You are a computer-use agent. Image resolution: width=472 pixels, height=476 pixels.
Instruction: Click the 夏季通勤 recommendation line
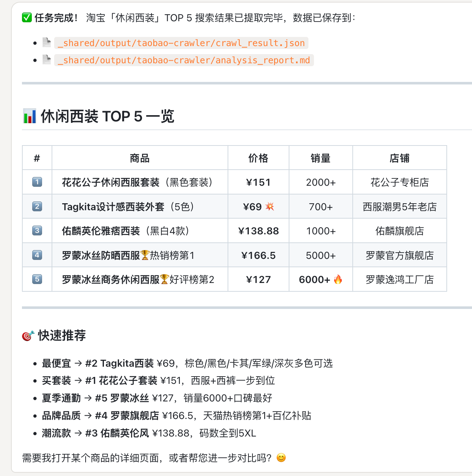(x=157, y=398)
